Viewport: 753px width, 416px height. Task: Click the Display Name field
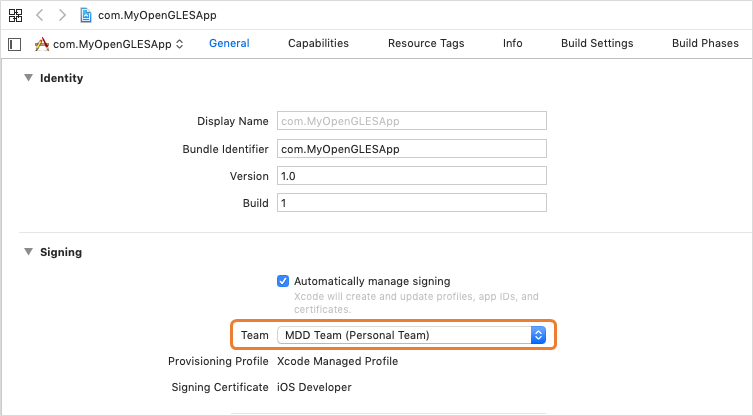pos(412,121)
